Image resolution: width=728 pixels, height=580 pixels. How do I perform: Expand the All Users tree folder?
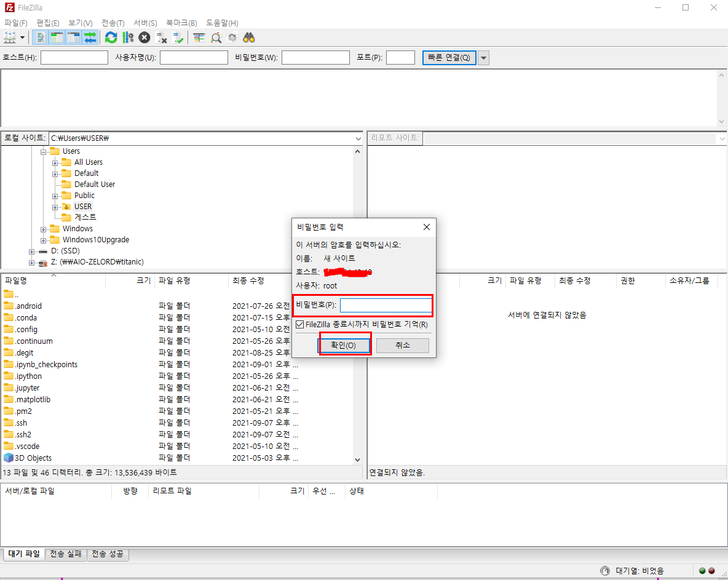pos(55,162)
